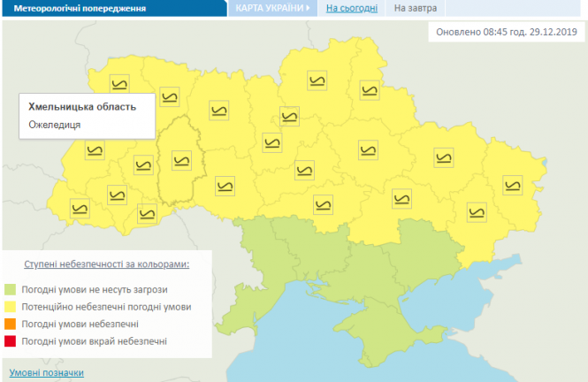
Task: Click legend text Погодні умови не несуть загрози
Action: pyautogui.click(x=95, y=289)
